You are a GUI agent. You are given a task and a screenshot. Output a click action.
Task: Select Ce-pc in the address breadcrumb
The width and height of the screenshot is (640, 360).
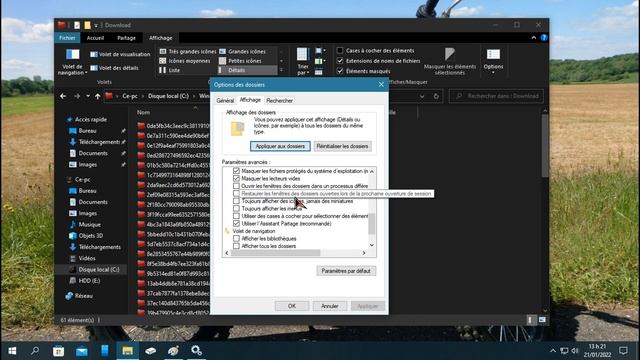[130, 96]
